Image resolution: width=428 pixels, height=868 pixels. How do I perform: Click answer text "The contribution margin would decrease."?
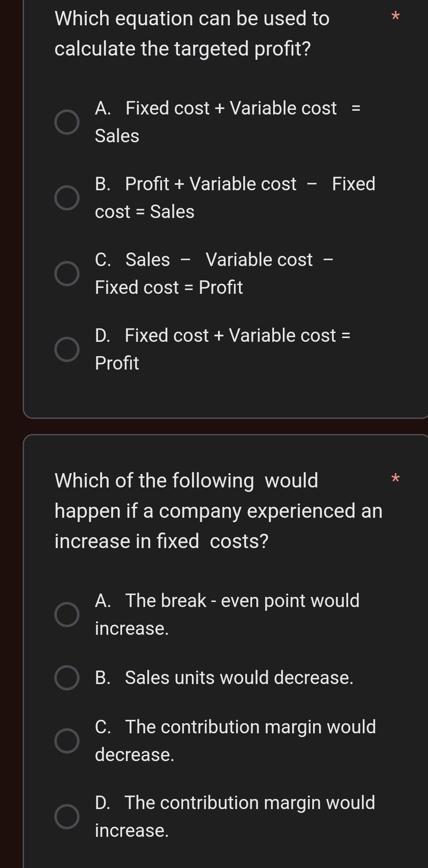[x=235, y=740]
